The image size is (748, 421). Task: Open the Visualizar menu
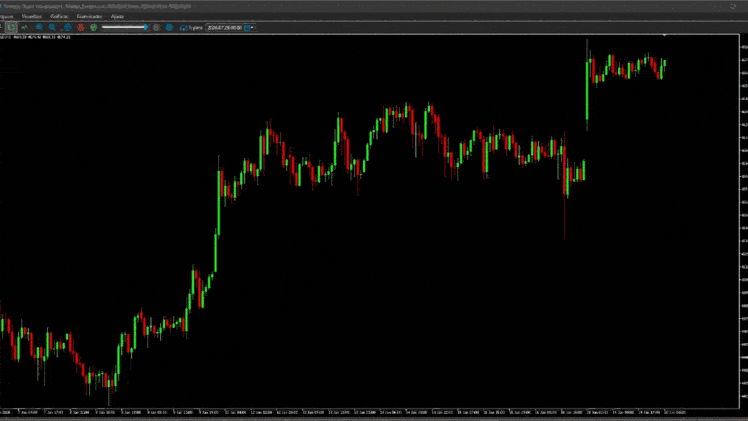pyautogui.click(x=32, y=16)
